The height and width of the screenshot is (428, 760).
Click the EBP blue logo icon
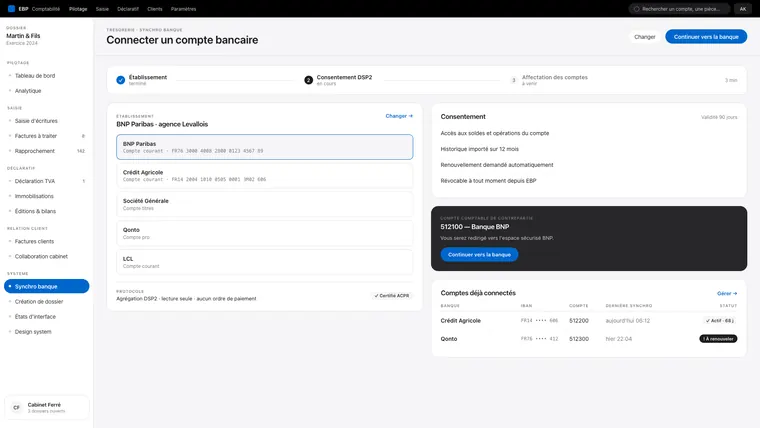coord(11,9)
